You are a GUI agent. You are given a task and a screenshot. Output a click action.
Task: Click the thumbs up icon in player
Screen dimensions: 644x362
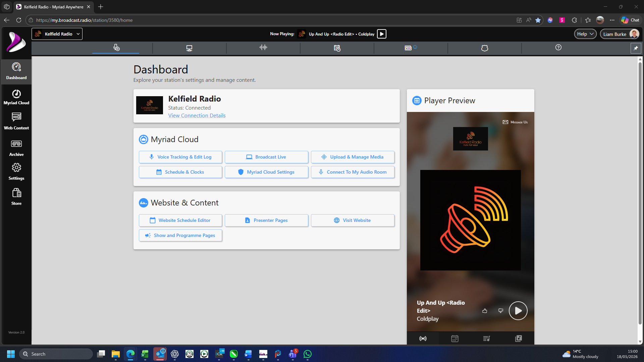click(x=485, y=311)
